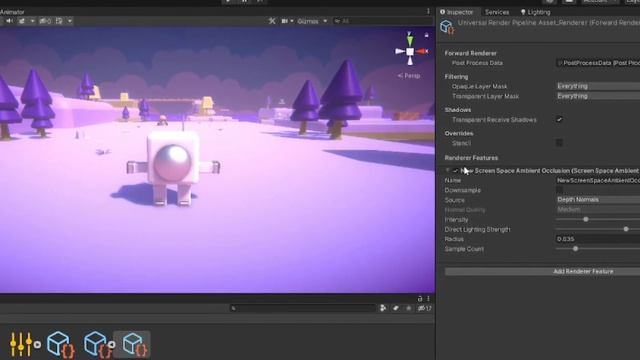Click Filtering section header
The height and width of the screenshot is (360, 640).
pyautogui.click(x=456, y=77)
